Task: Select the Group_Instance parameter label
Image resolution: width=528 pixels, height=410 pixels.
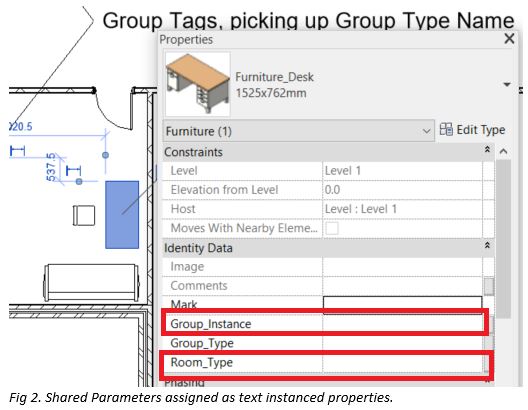Action: 210,324
